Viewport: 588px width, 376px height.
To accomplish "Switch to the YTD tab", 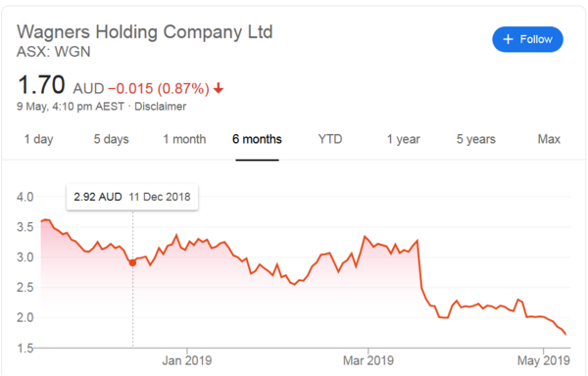I will pos(330,139).
